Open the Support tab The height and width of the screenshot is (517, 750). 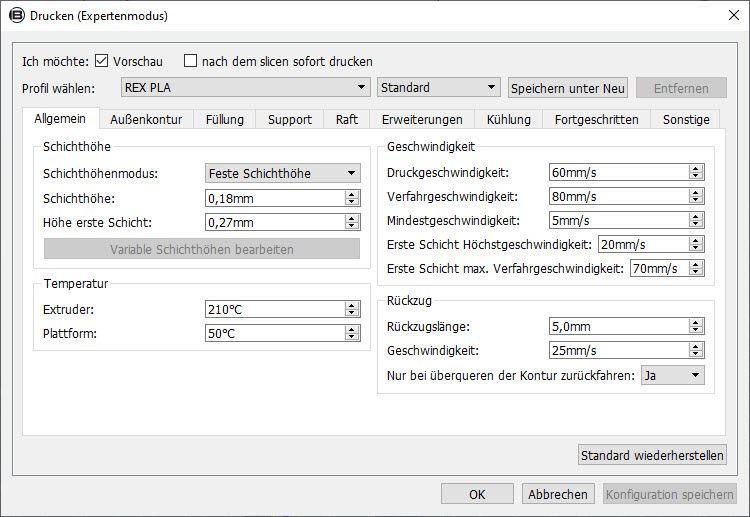pos(290,120)
